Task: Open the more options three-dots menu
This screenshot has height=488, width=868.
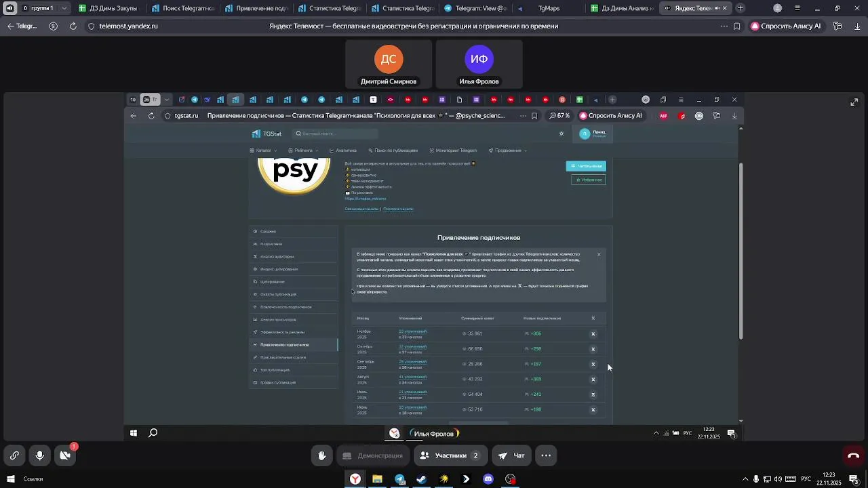Action: (x=546, y=455)
